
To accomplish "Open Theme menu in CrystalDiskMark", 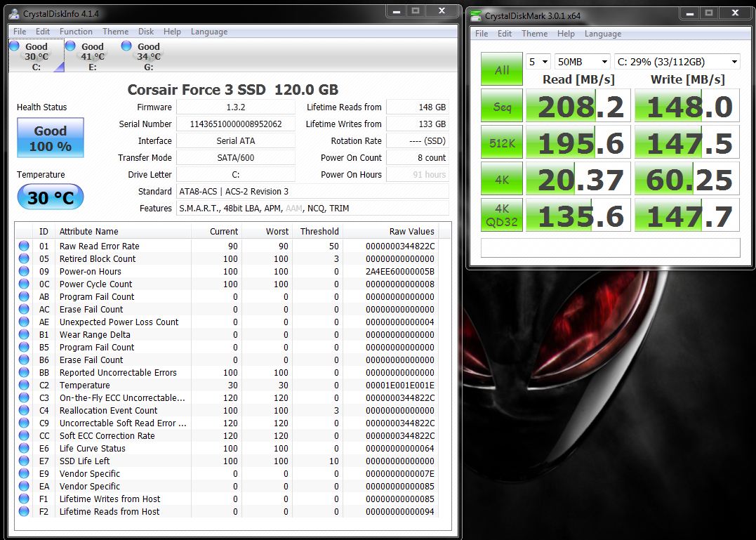I will coord(534,34).
